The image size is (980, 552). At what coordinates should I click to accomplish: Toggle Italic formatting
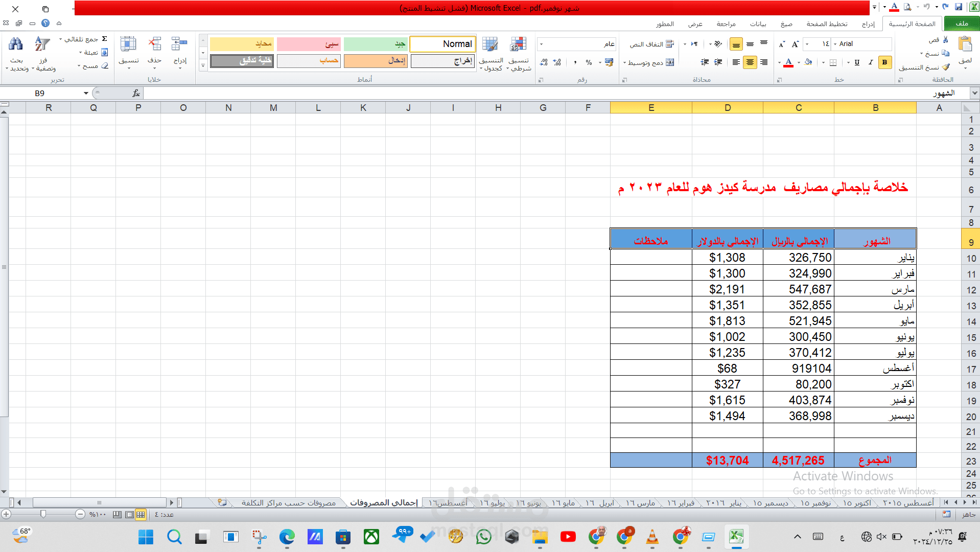(x=871, y=62)
